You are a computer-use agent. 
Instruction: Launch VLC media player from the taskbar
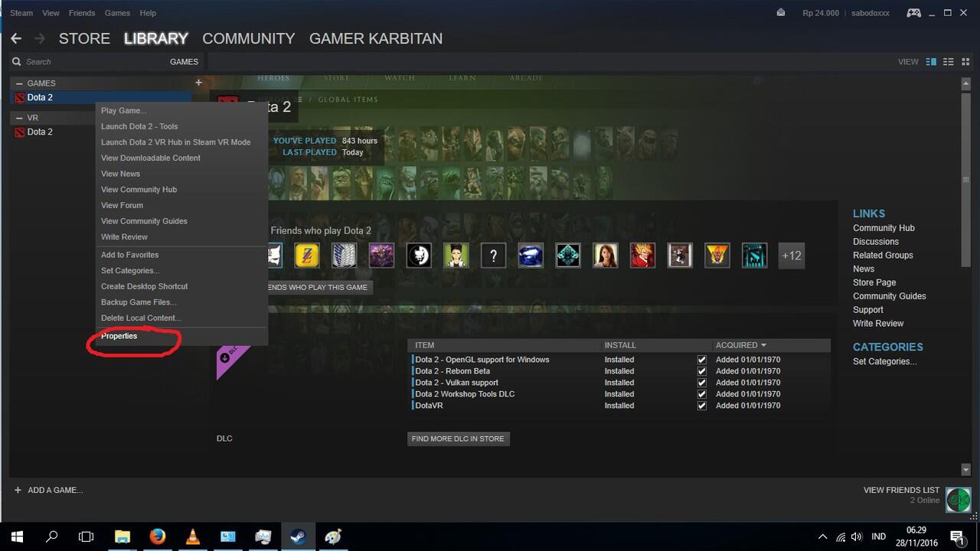coord(193,536)
